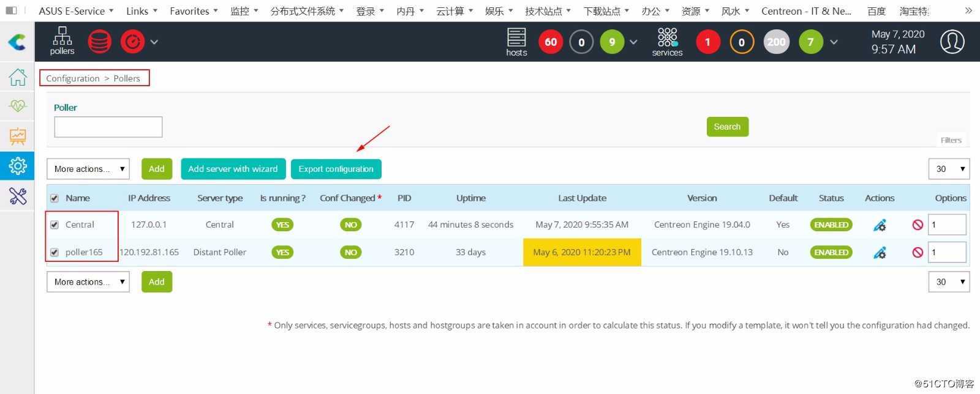The image size is (980, 394).
Task: Open the poller165 name link
Action: tap(84, 252)
